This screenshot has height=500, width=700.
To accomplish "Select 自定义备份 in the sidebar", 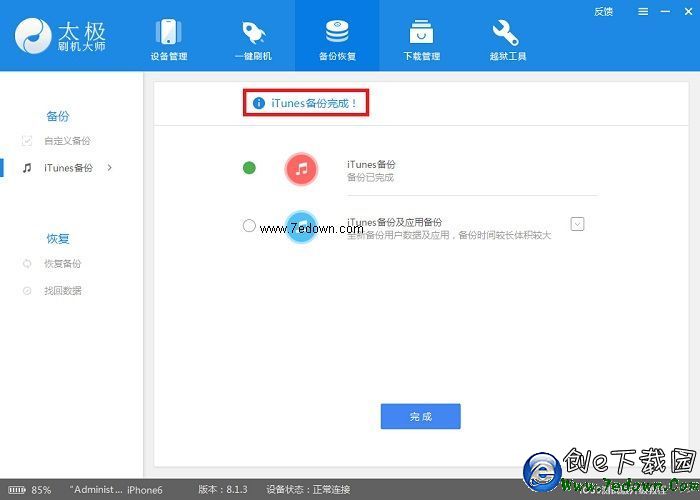I will coord(67,141).
